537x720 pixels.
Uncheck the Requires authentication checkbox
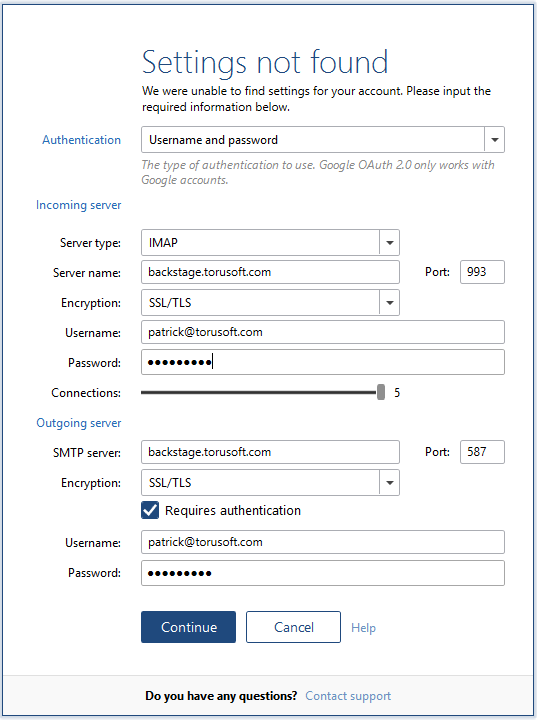(x=150, y=510)
